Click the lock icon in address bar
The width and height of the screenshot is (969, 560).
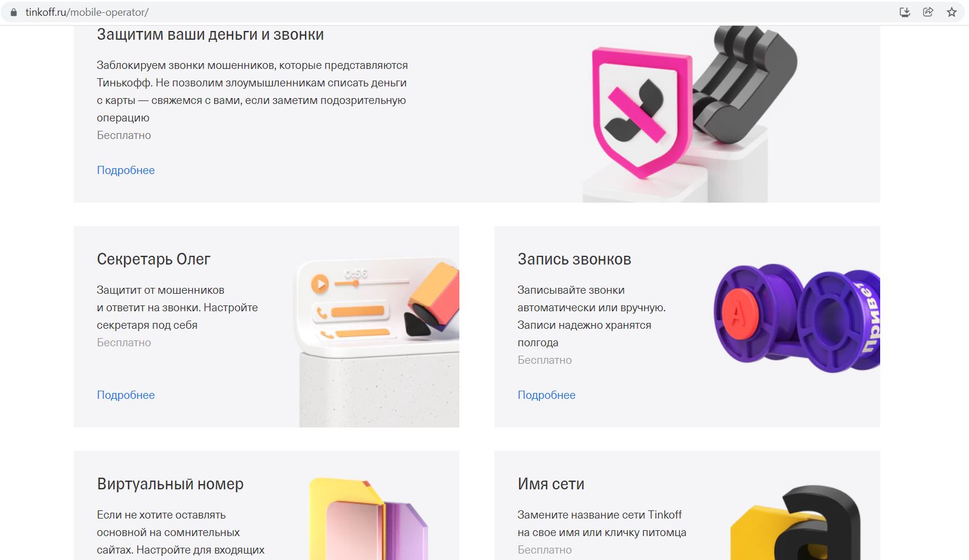pos(14,12)
